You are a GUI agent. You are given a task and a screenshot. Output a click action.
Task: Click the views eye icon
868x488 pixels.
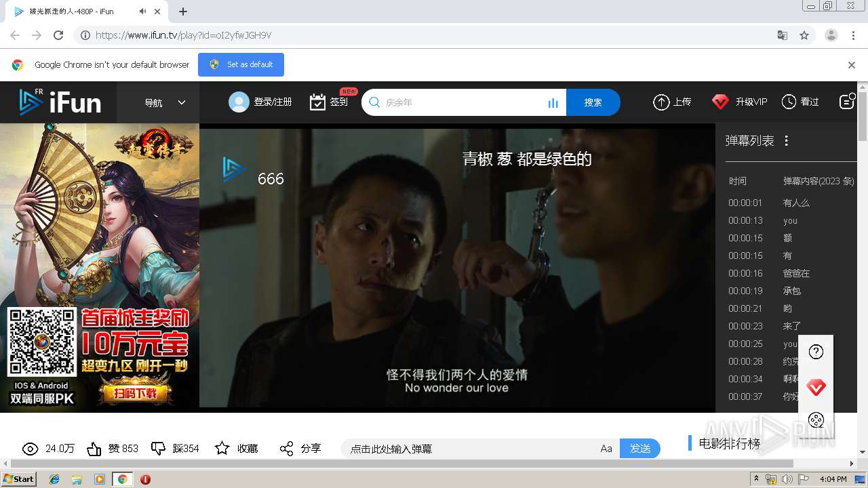coord(30,449)
